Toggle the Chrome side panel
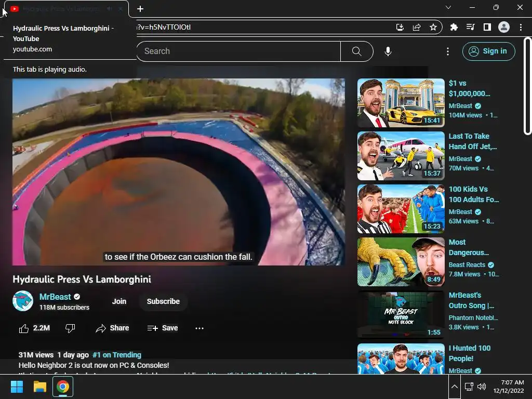 coord(487,27)
